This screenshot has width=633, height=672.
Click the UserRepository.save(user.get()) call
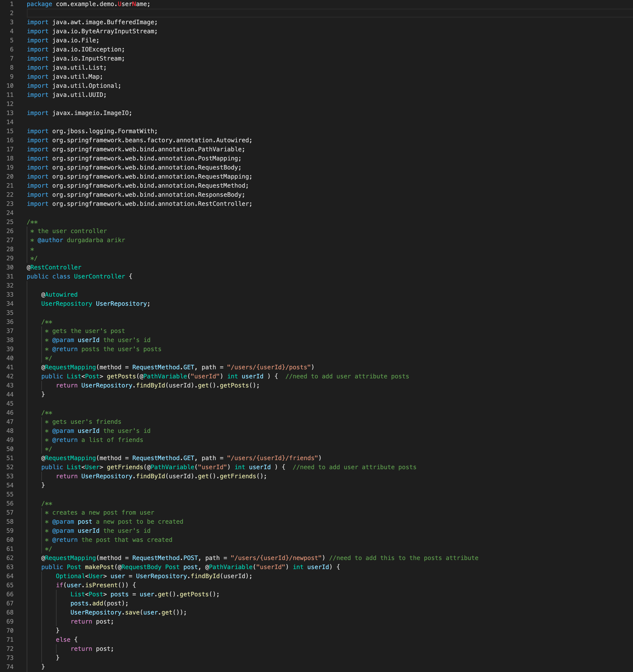[128, 613]
